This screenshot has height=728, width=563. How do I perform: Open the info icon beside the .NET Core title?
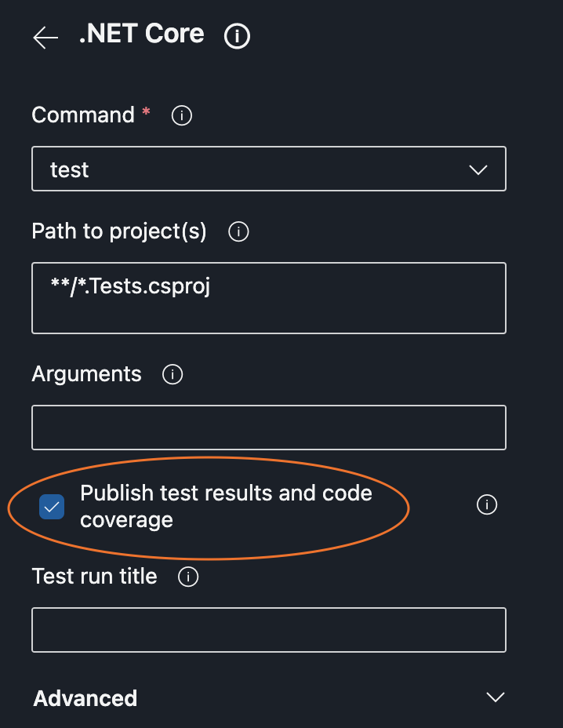point(237,36)
